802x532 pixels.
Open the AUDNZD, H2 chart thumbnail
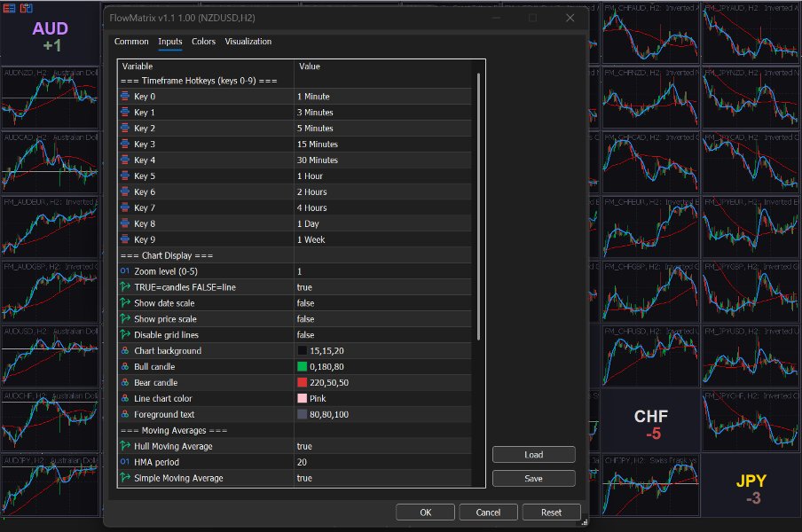[x=50, y=98]
